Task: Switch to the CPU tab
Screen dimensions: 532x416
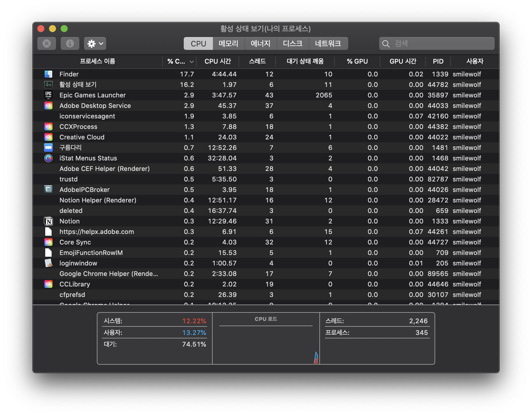Action: click(198, 43)
